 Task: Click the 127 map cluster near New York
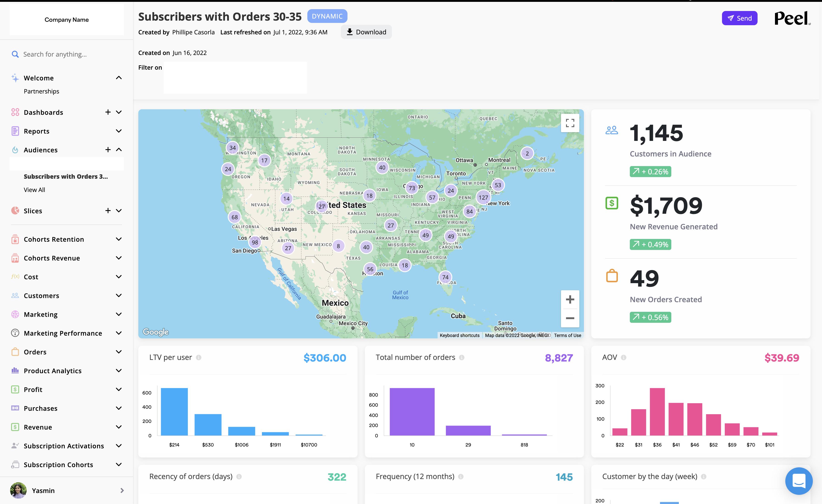483,197
